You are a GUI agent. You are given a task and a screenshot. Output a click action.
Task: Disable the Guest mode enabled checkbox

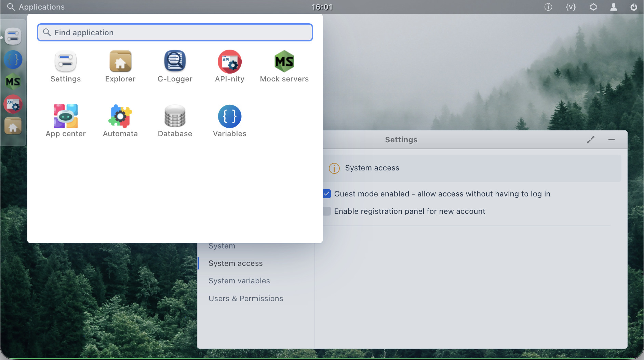pos(327,194)
